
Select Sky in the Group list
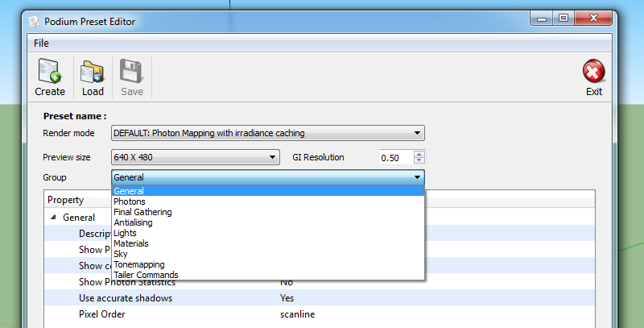click(268, 254)
